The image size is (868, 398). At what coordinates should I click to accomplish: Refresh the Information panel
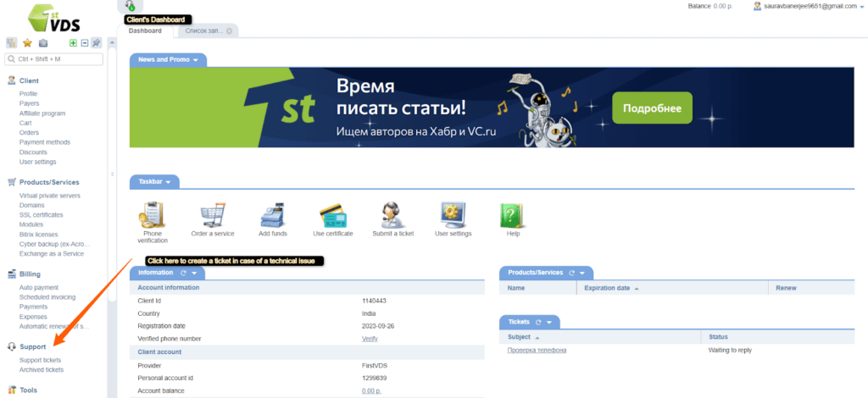tap(183, 273)
